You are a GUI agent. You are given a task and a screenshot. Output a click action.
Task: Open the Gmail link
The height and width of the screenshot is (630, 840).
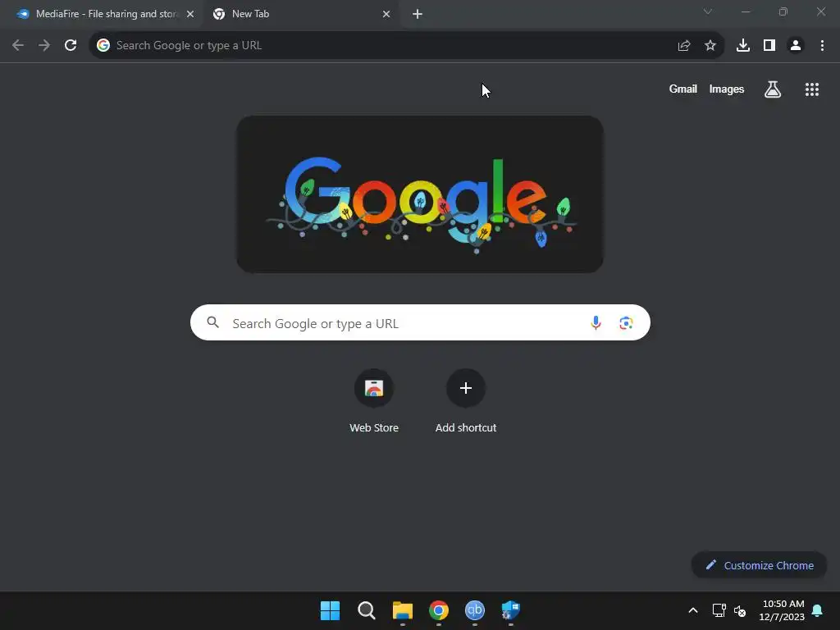coord(682,89)
